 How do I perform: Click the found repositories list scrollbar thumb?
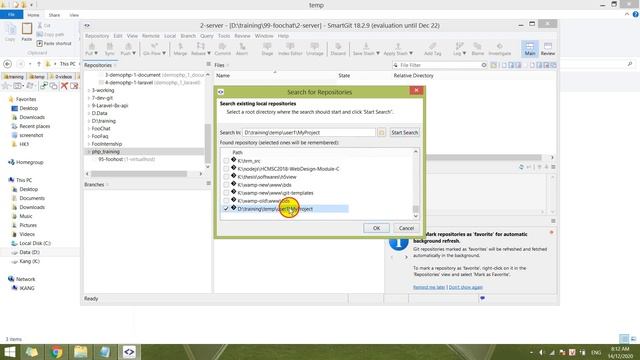416,209
